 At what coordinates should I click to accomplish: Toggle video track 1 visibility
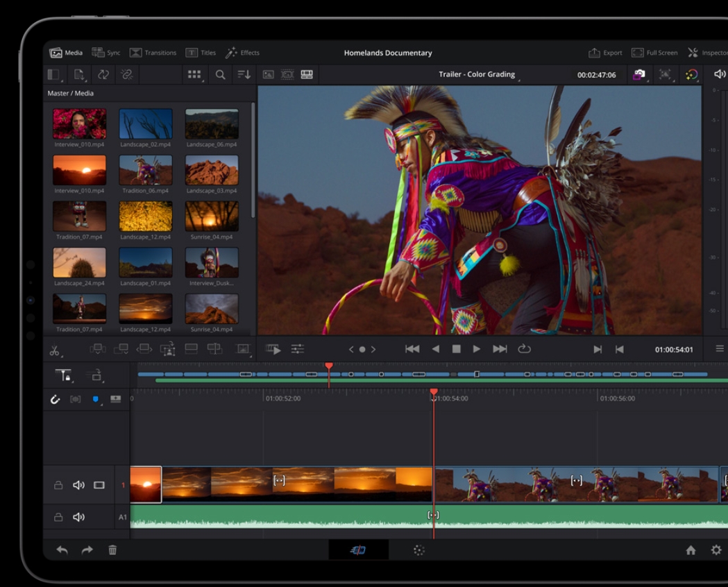pyautogui.click(x=99, y=486)
